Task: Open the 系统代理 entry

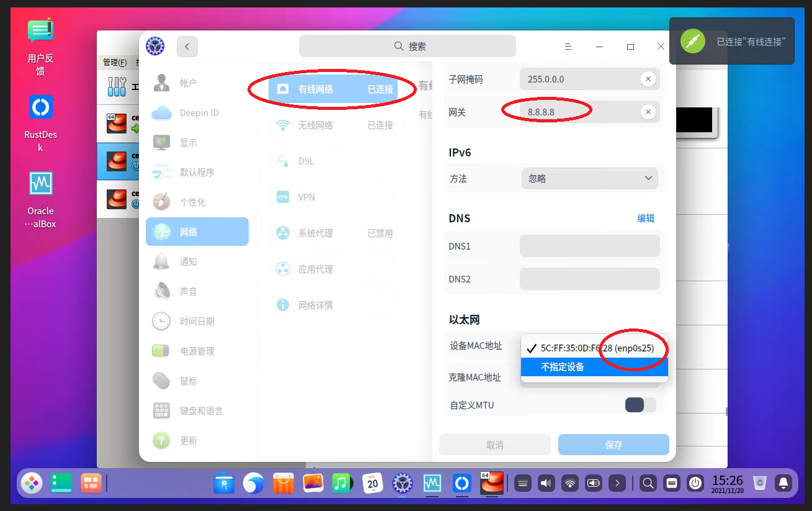Action: coord(334,233)
